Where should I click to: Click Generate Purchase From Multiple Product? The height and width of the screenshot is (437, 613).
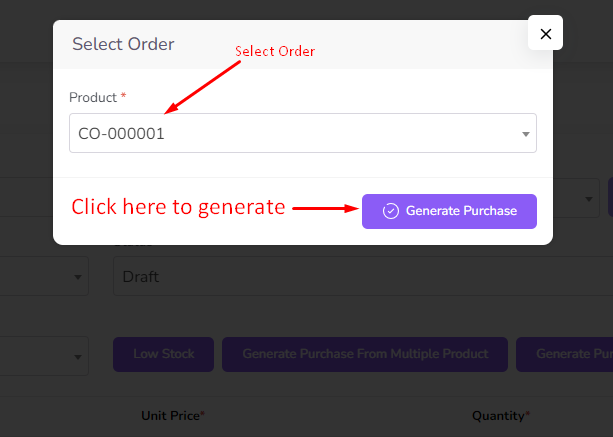365,354
